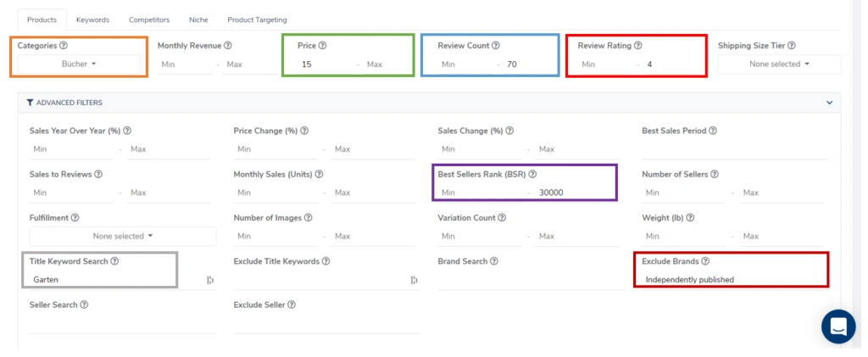Click the Exclude Brands help icon
Image resolution: width=868 pixels, height=357 pixels.
(705, 261)
